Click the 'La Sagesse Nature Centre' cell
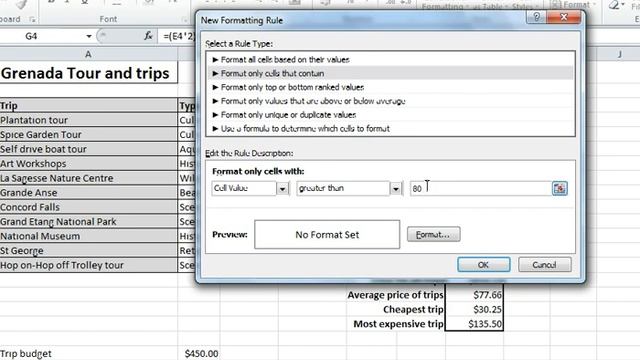The image size is (640, 360). coord(88,178)
